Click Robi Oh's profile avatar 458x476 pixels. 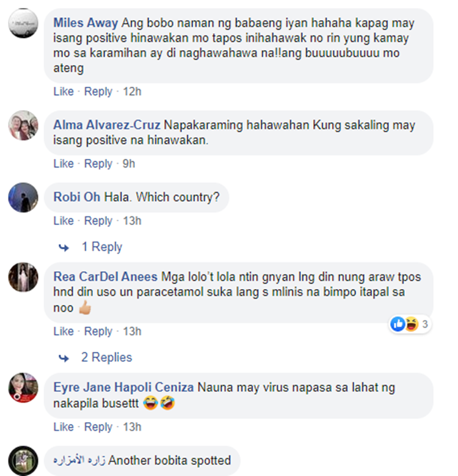pos(23,197)
